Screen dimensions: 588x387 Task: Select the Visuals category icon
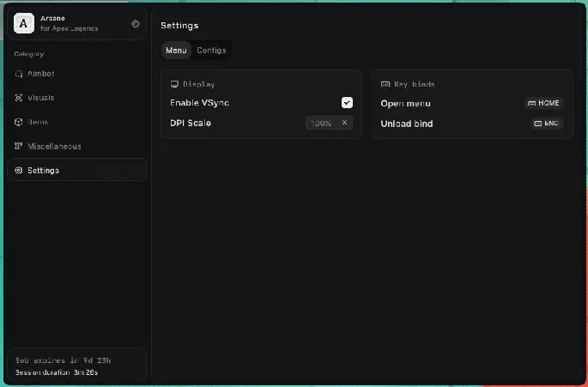(x=19, y=98)
